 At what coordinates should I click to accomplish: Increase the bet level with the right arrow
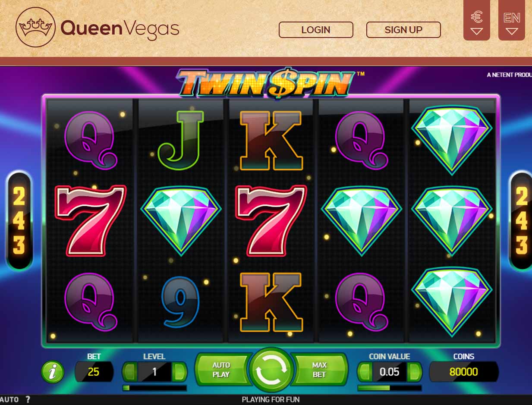pos(179,372)
